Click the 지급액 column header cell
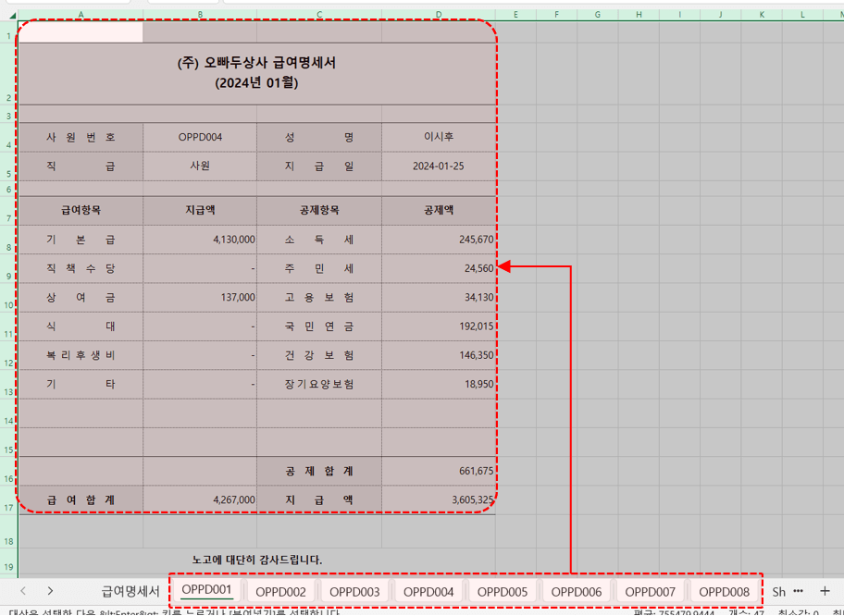The image size is (844, 616). coord(200,210)
